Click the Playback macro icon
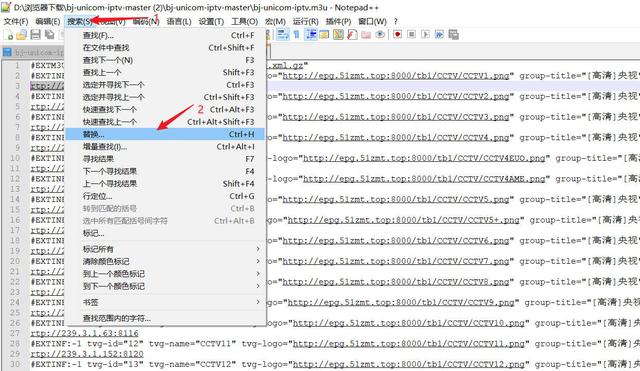640x371 pixels. [x=425, y=35]
